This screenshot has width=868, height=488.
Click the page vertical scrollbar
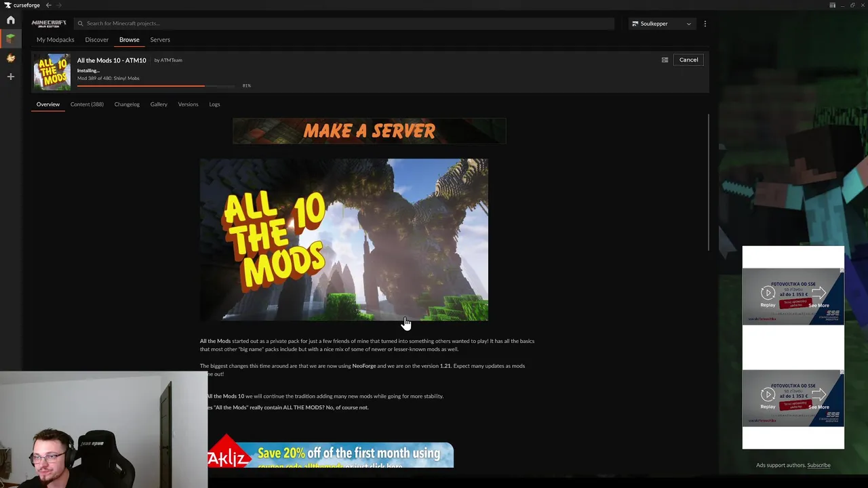point(709,183)
